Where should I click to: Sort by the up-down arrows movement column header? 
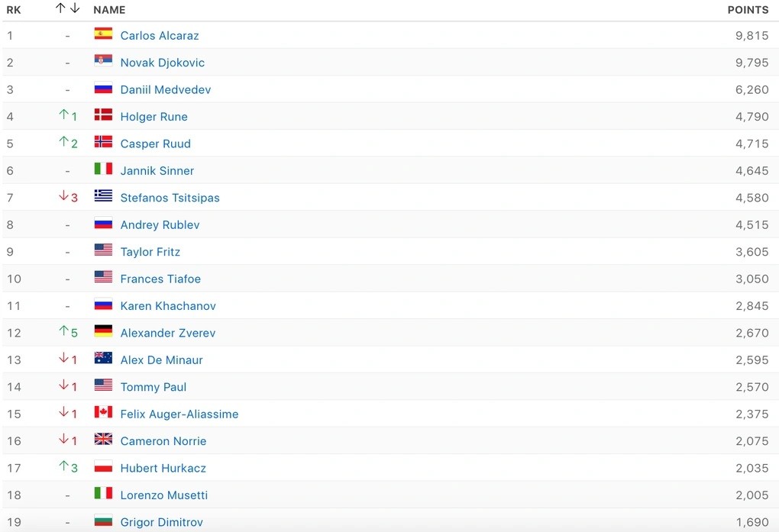(x=67, y=9)
